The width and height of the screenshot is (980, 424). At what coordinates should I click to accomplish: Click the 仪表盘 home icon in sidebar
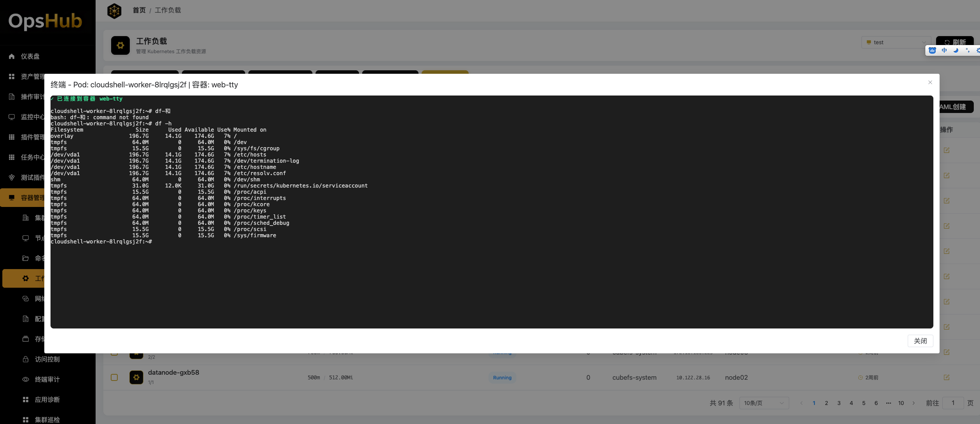coord(12,56)
